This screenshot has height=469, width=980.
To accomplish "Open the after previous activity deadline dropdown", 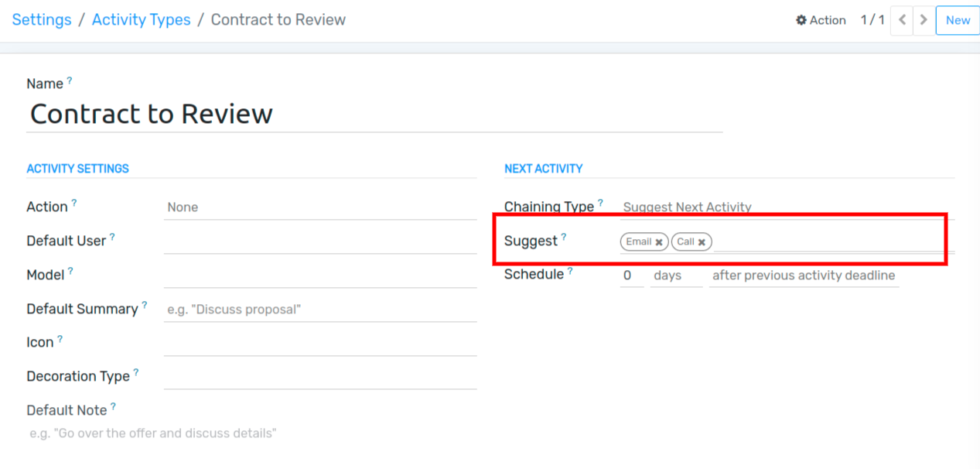I will click(804, 276).
